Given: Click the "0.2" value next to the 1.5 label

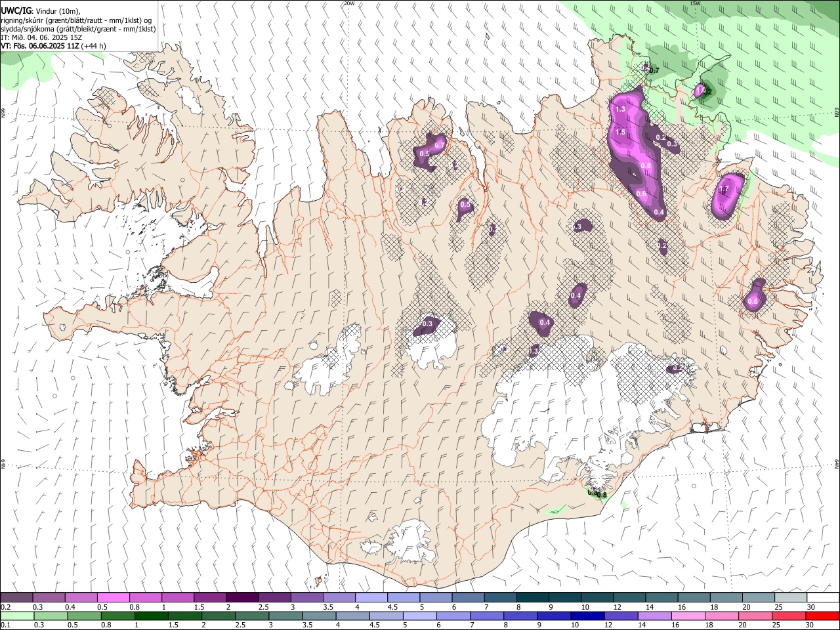Looking at the screenshot, I should [661, 137].
